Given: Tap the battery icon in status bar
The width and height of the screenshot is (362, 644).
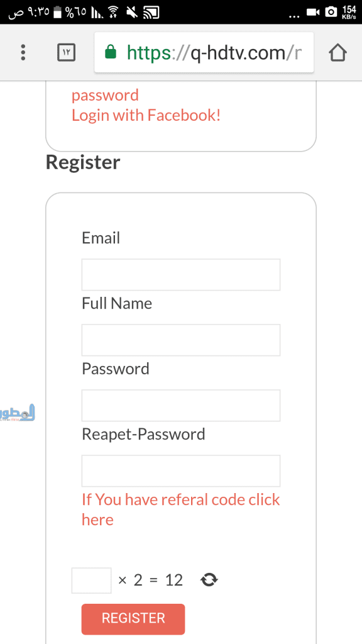Looking at the screenshot, I should point(57,13).
